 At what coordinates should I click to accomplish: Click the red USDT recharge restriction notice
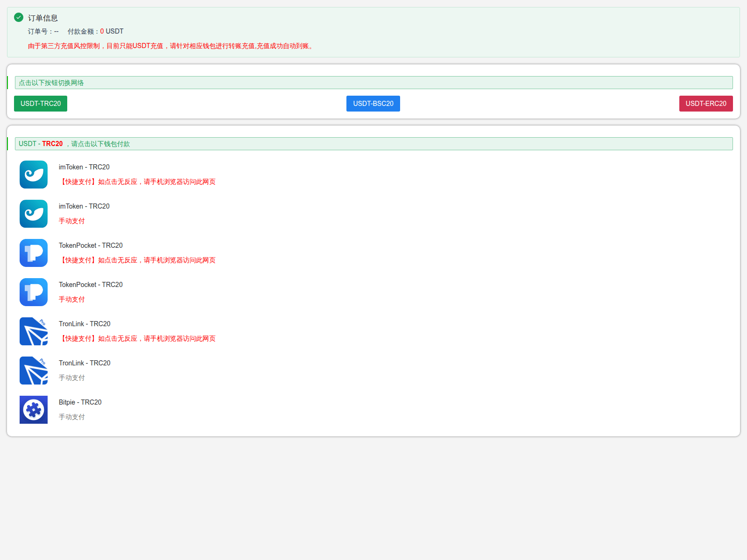pyautogui.click(x=171, y=46)
